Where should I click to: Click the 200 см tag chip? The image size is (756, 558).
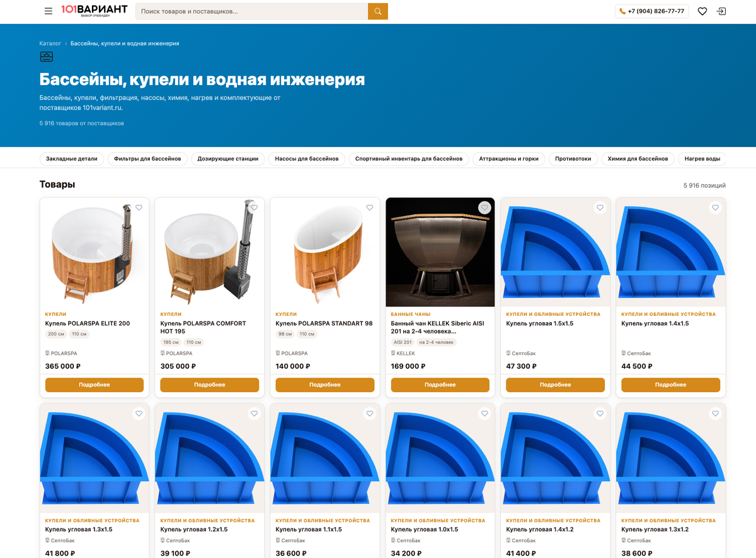[56, 334]
